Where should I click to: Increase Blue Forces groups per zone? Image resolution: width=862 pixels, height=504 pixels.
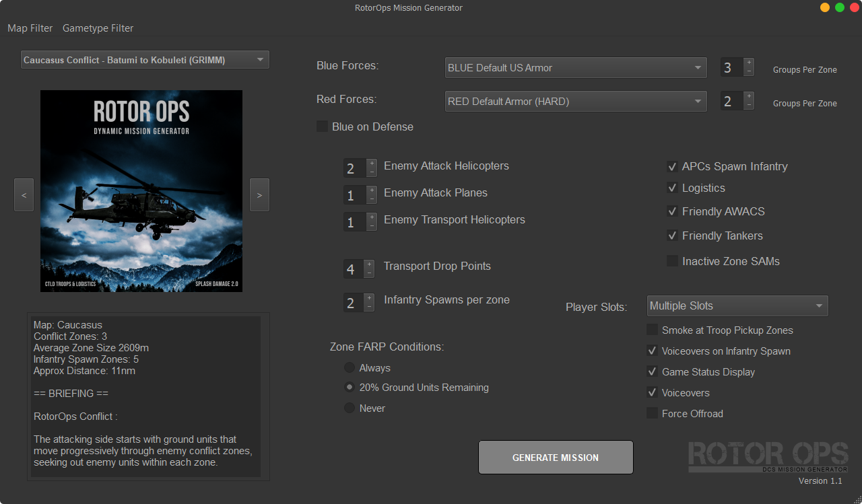pos(749,63)
